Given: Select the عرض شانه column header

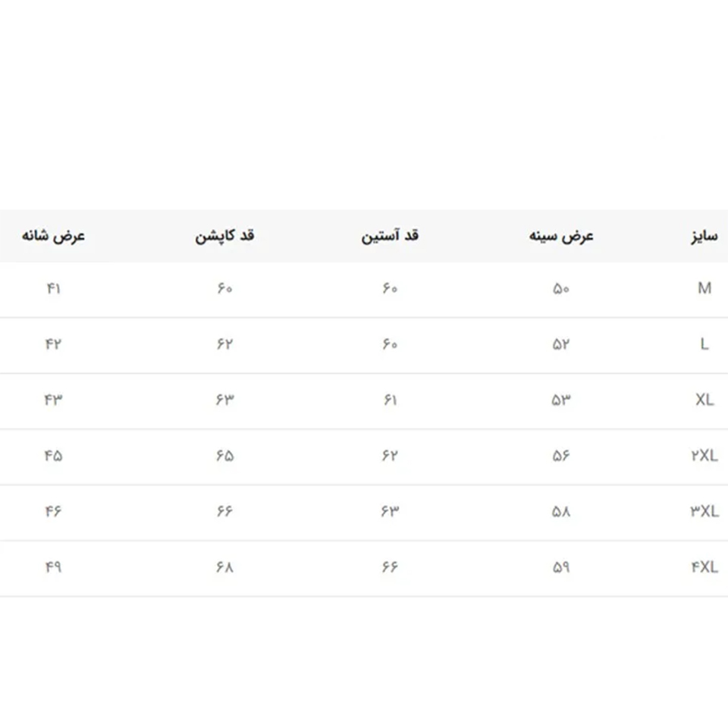Looking at the screenshot, I should point(53,236).
